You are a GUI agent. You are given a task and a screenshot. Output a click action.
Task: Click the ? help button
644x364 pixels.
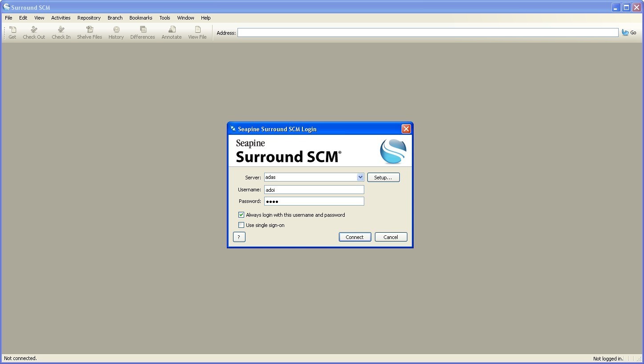pyautogui.click(x=239, y=237)
